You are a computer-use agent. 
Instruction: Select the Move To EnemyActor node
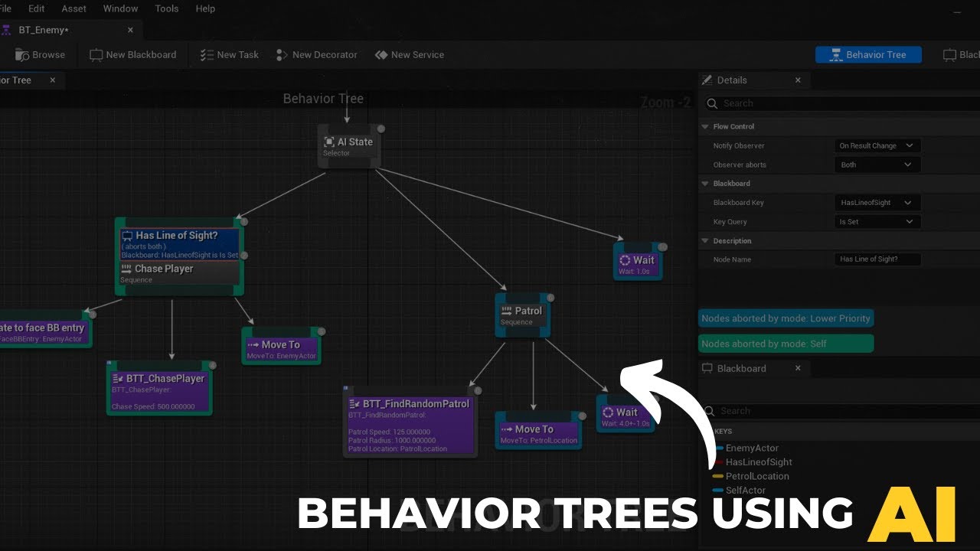tap(282, 347)
